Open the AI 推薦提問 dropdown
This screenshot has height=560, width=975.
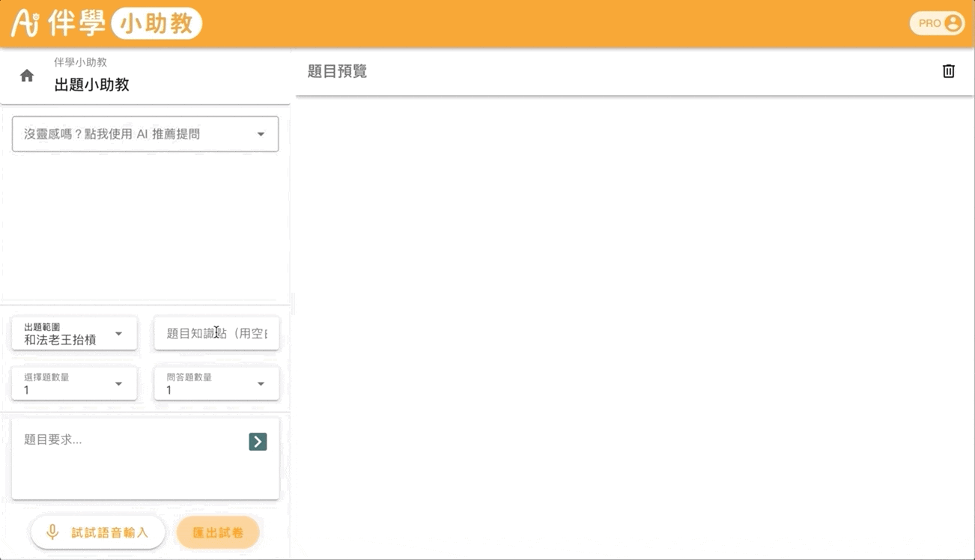tap(145, 134)
